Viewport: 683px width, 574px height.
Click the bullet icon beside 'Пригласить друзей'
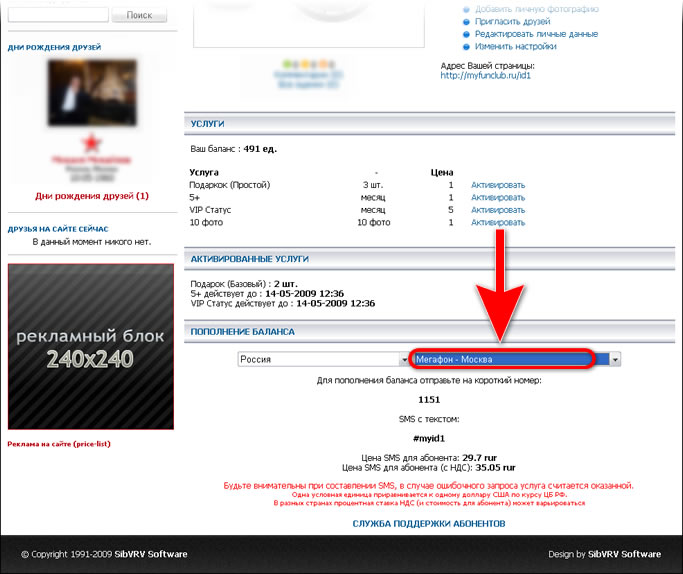click(466, 21)
